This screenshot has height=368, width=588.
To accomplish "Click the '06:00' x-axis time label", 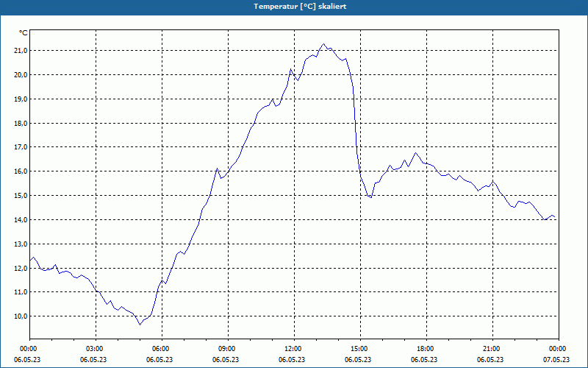I will point(160,349).
